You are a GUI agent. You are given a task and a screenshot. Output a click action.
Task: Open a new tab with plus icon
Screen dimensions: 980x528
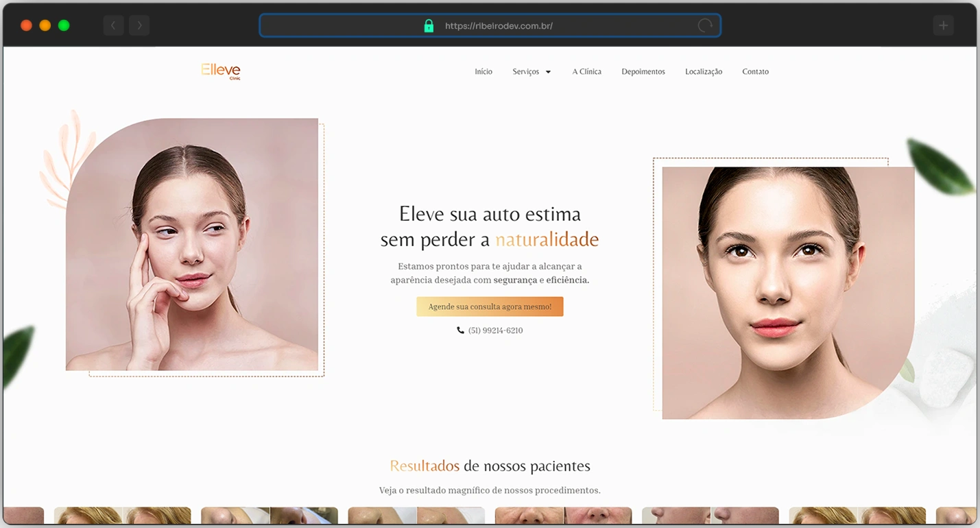click(x=943, y=25)
